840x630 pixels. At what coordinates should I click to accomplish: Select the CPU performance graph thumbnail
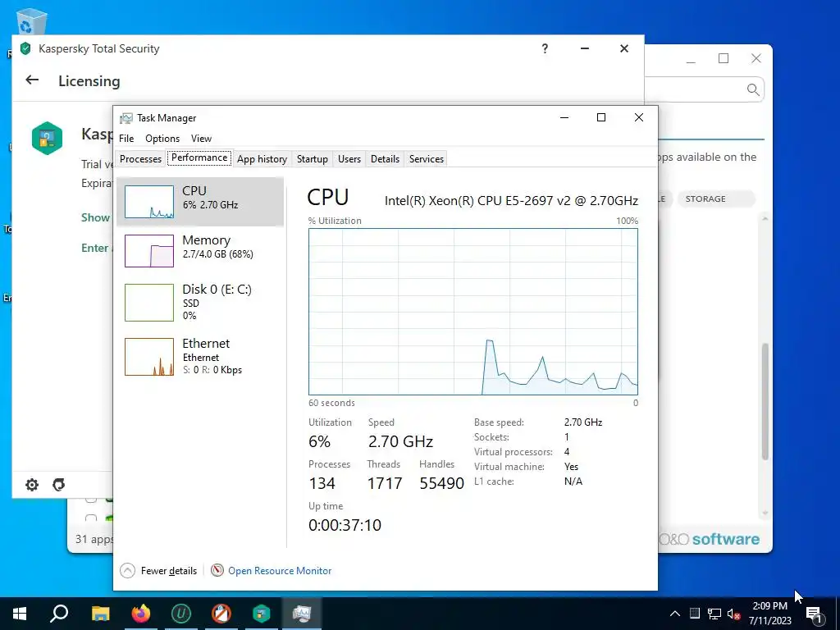149,202
